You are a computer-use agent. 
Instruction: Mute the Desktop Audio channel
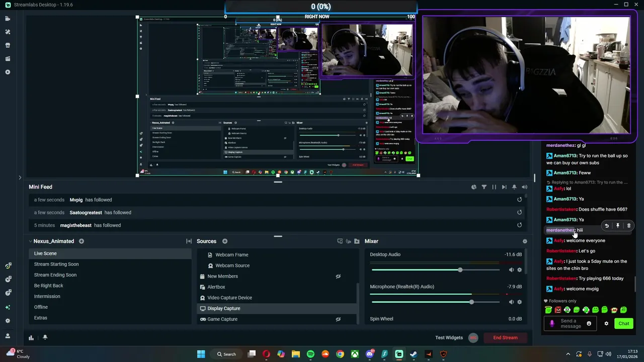click(511, 270)
